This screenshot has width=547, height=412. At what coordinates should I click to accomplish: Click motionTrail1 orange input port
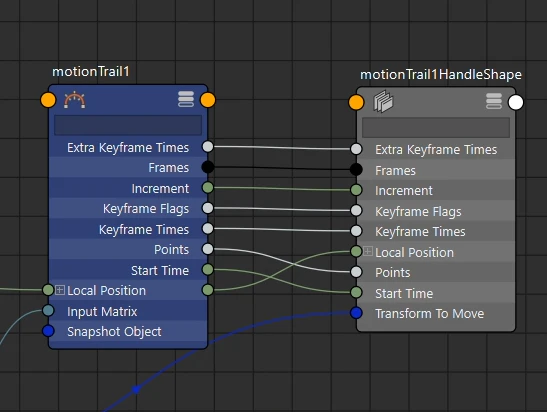coord(48,100)
